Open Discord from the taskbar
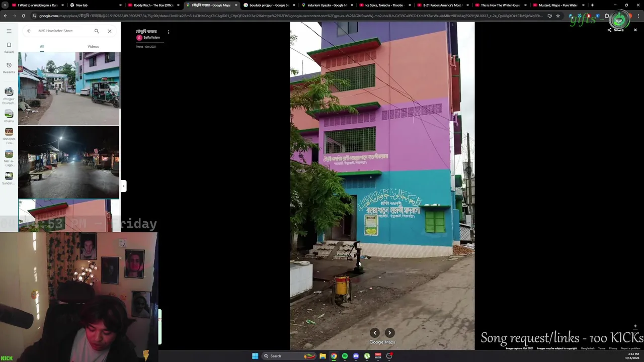The image size is (644, 362). [356, 356]
